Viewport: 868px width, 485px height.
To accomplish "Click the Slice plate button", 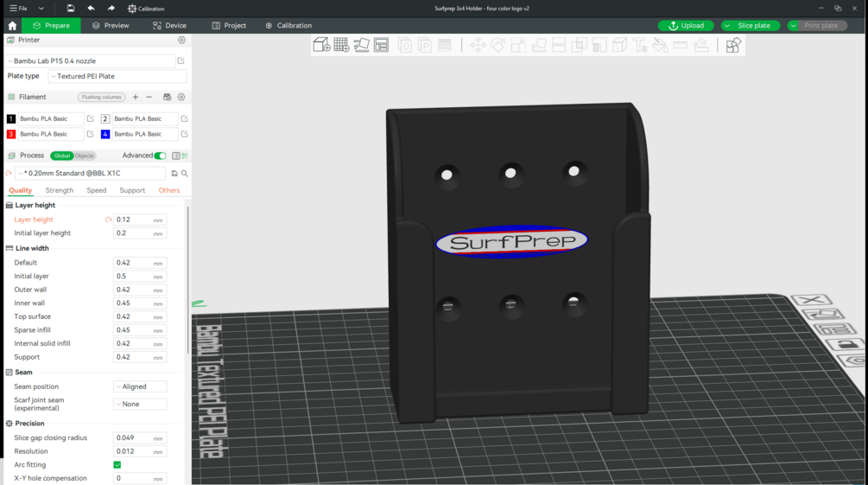I will [x=756, y=25].
